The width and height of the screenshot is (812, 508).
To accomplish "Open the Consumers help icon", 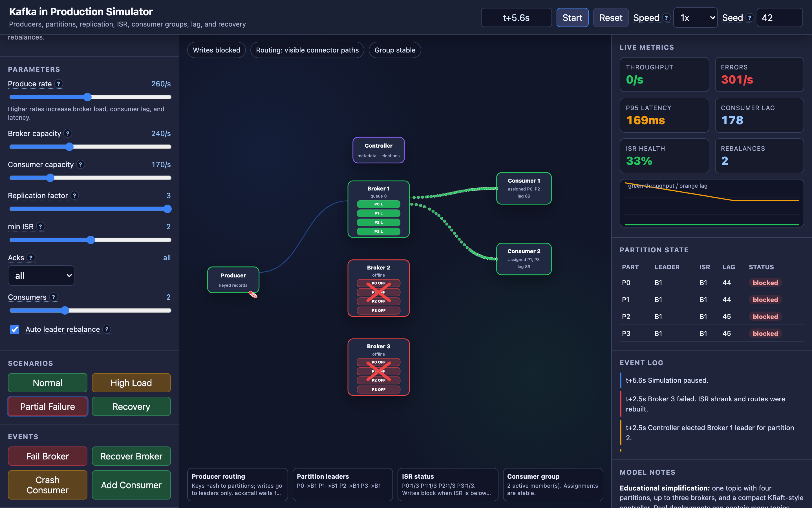I will (x=53, y=297).
